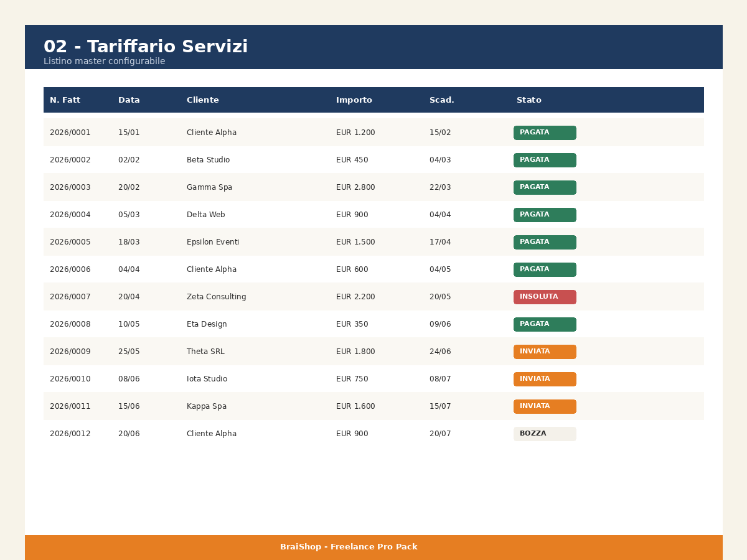Click the 'Scad.' column header

pos(442,100)
